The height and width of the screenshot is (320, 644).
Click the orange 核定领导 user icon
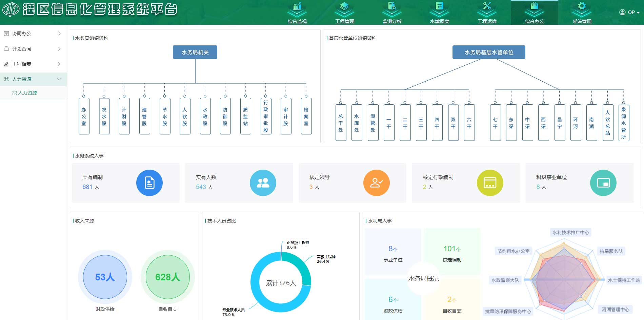pos(376,183)
